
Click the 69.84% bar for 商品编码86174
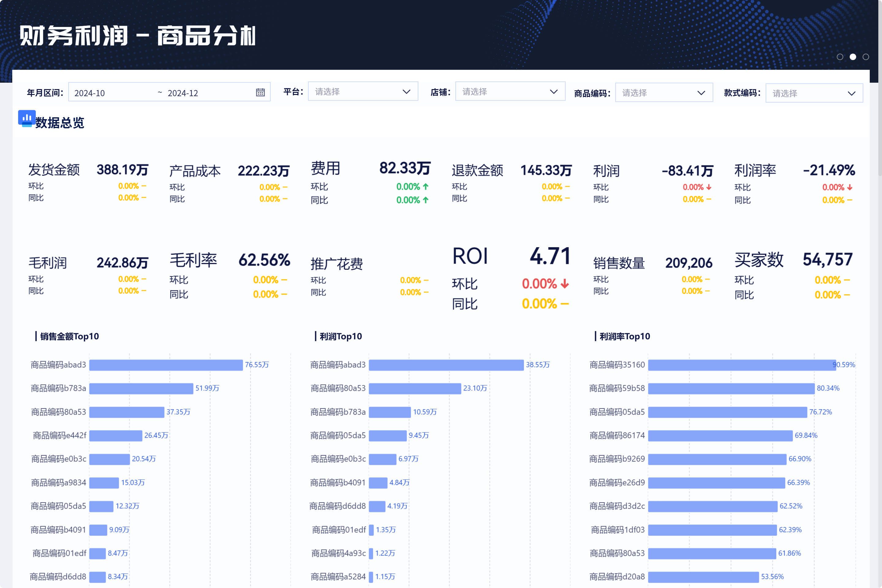coord(720,436)
